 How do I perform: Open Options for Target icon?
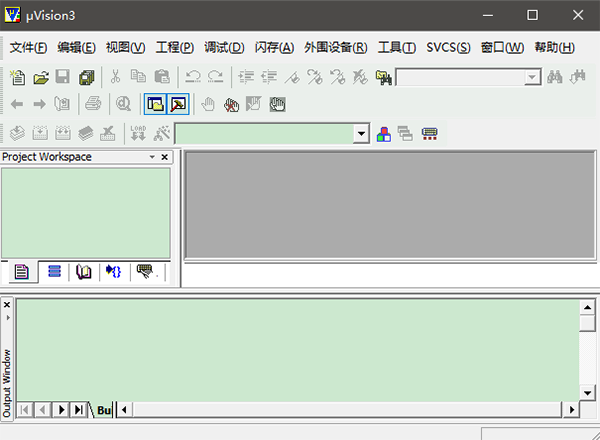pyautogui.click(x=161, y=134)
